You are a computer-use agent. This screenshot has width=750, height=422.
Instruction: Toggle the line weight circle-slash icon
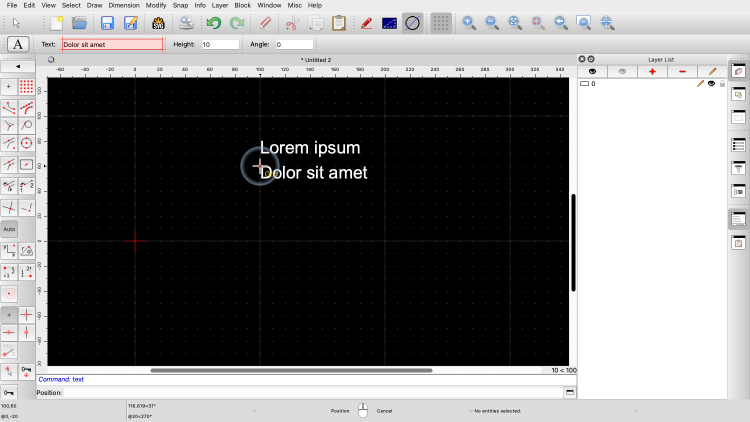(412, 23)
